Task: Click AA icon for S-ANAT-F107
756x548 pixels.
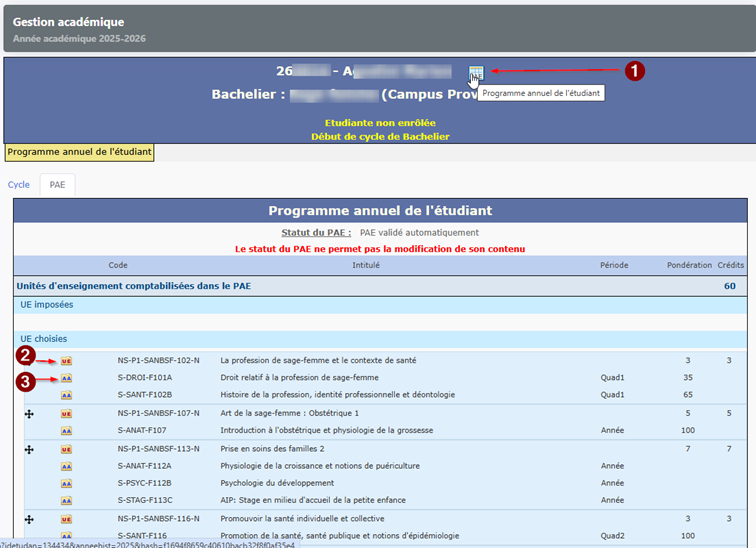Action: point(67,431)
